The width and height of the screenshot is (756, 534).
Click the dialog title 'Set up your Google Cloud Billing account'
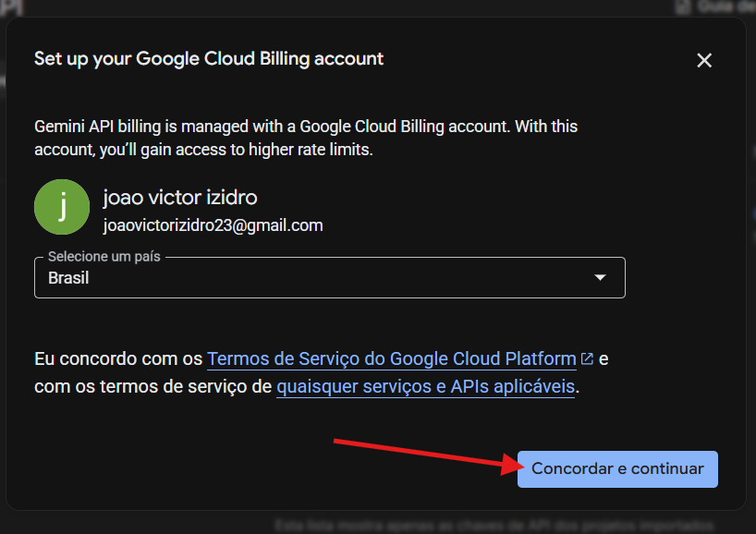click(x=209, y=59)
